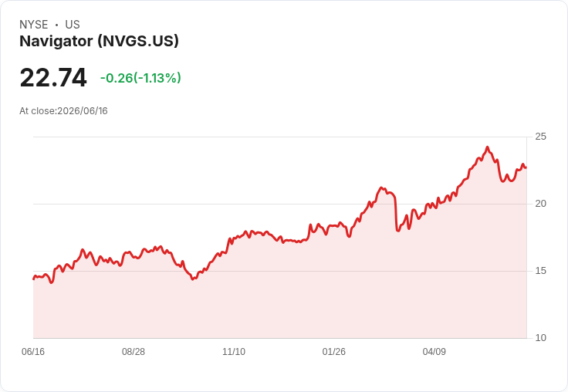Click the At close:2026/06/16 timestamp
Image resolution: width=568 pixels, height=392 pixels.
(x=63, y=111)
